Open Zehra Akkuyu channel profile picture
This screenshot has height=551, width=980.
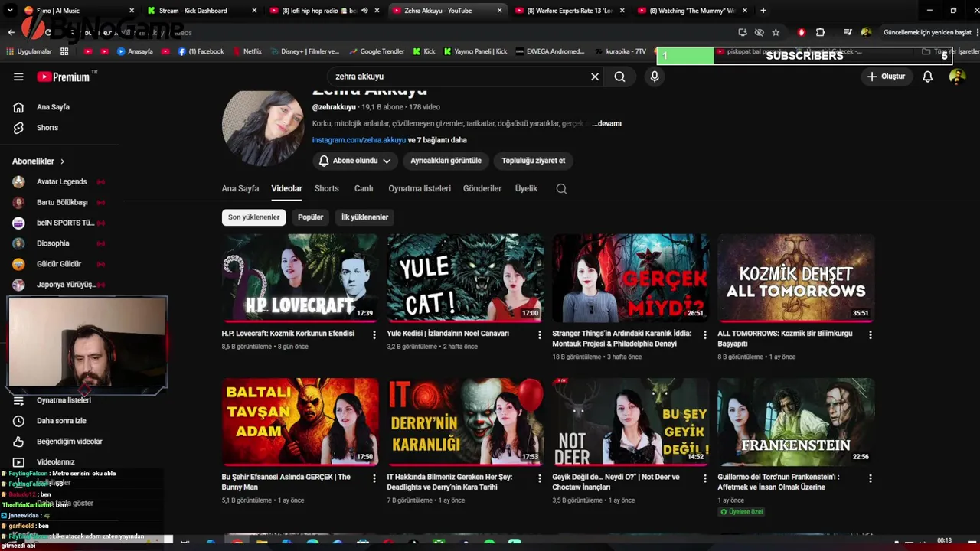[263, 127]
